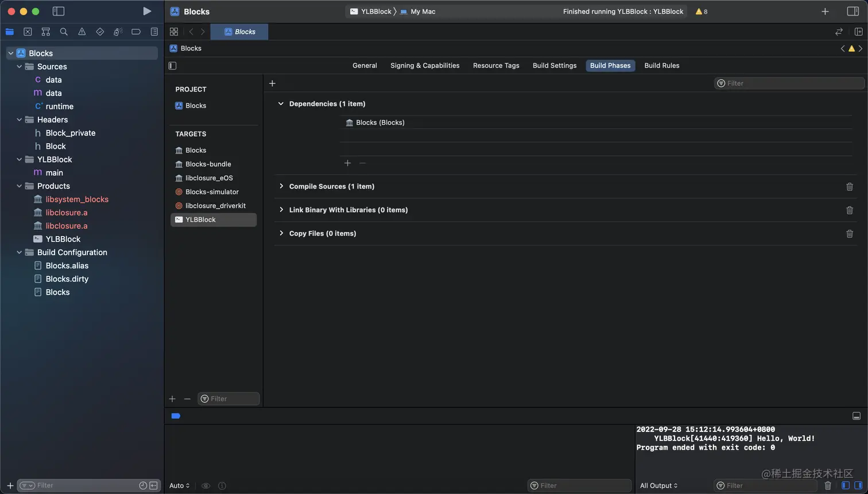Open the Library with plus button
868x494 pixels.
825,11
